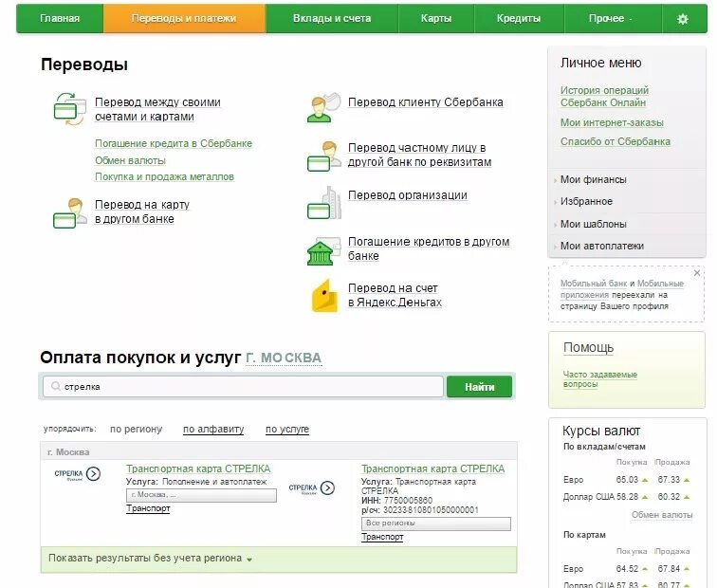Viewport: 717px width, 588px height.
Task: Open Перевод организации link
Action: 408,195
